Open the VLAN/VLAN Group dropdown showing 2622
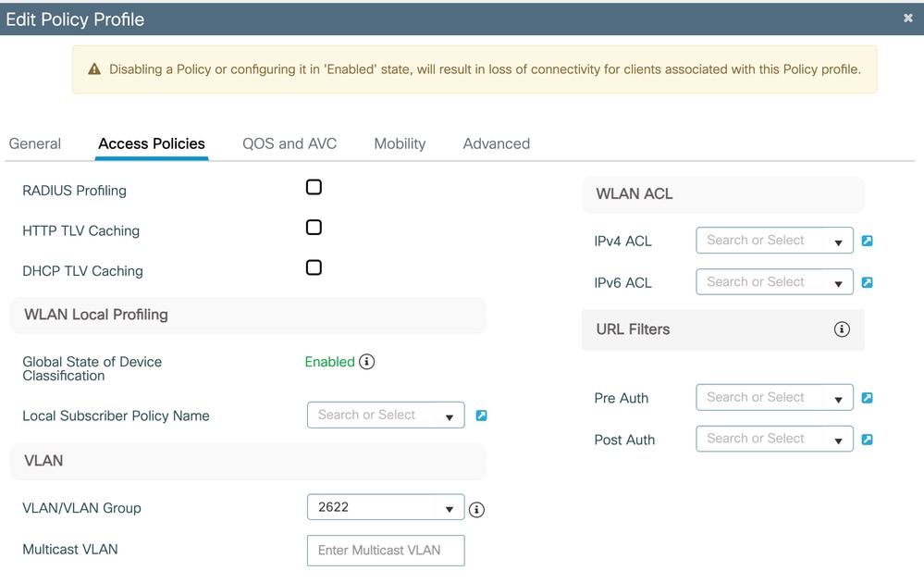The width and height of the screenshot is (924, 583). pyautogui.click(x=386, y=507)
